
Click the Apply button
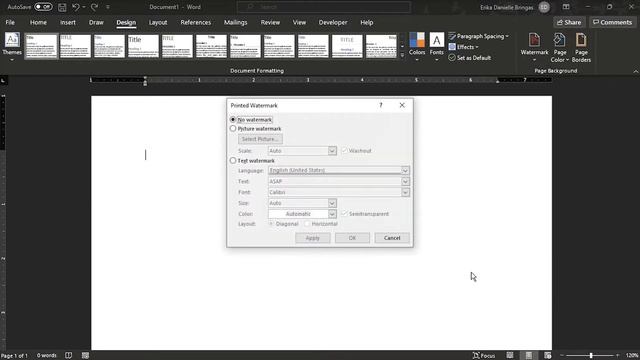313,238
